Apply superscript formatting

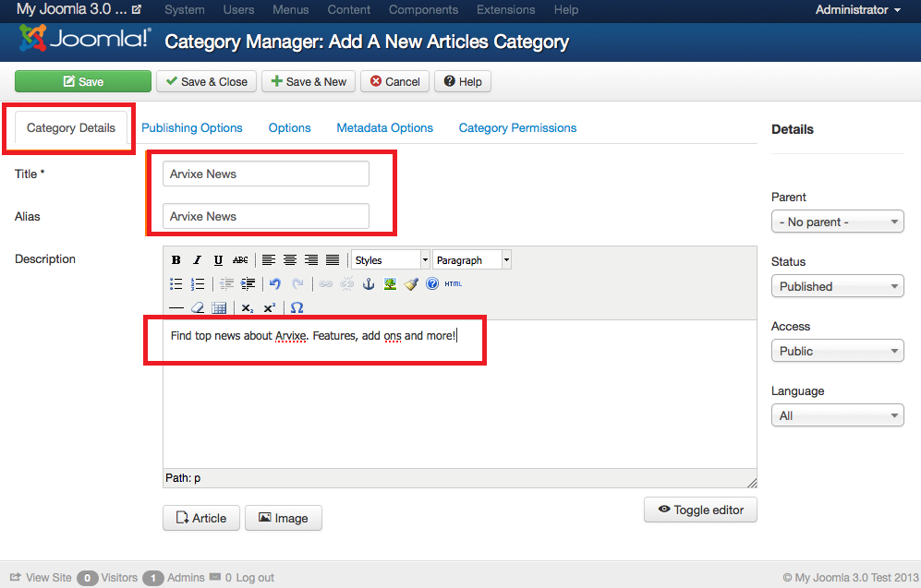pos(270,307)
